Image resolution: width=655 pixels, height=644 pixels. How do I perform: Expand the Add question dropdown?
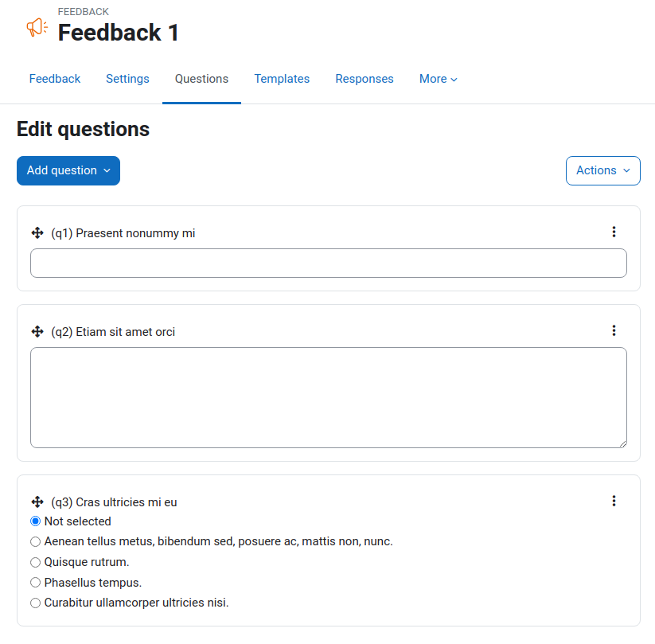pos(68,170)
